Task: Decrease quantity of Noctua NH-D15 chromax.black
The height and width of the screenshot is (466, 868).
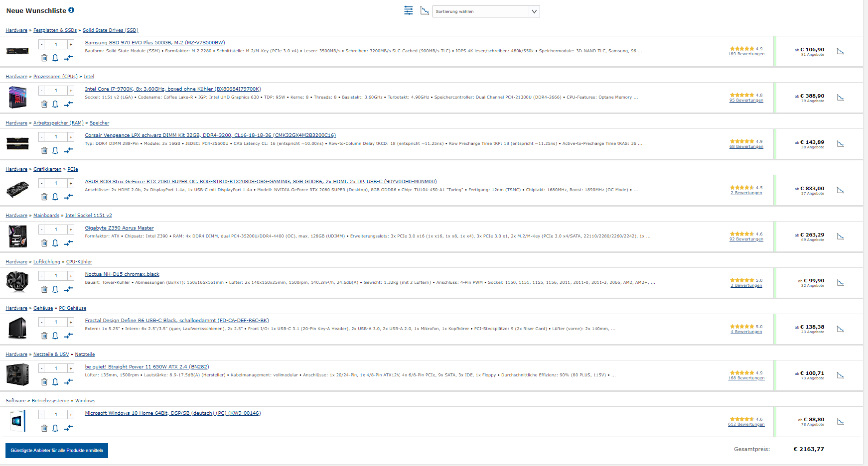Action: (x=41, y=276)
